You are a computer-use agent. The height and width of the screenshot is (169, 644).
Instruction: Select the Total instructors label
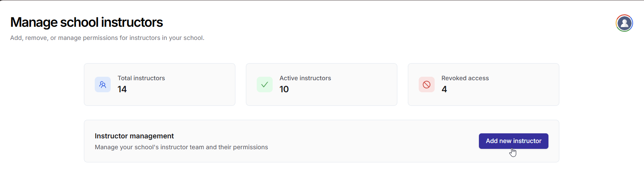(x=141, y=78)
